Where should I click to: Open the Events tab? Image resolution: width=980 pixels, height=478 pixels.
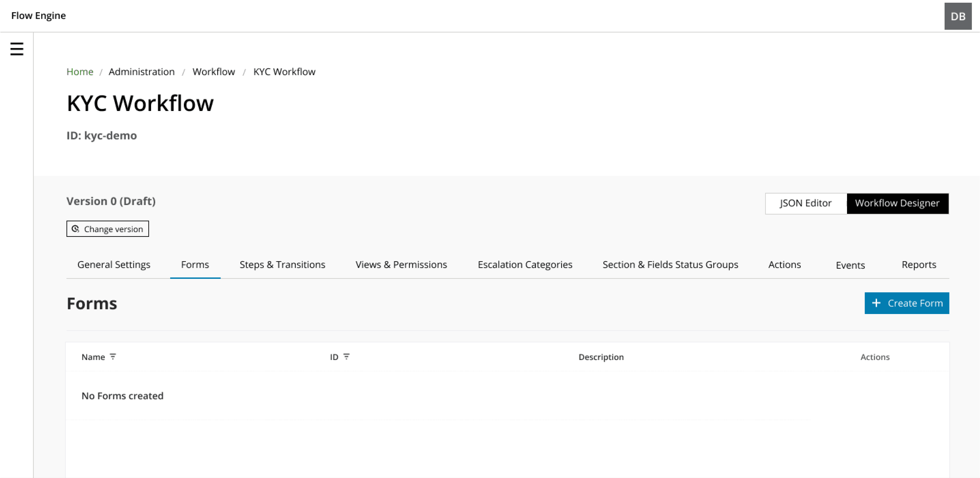(850, 265)
